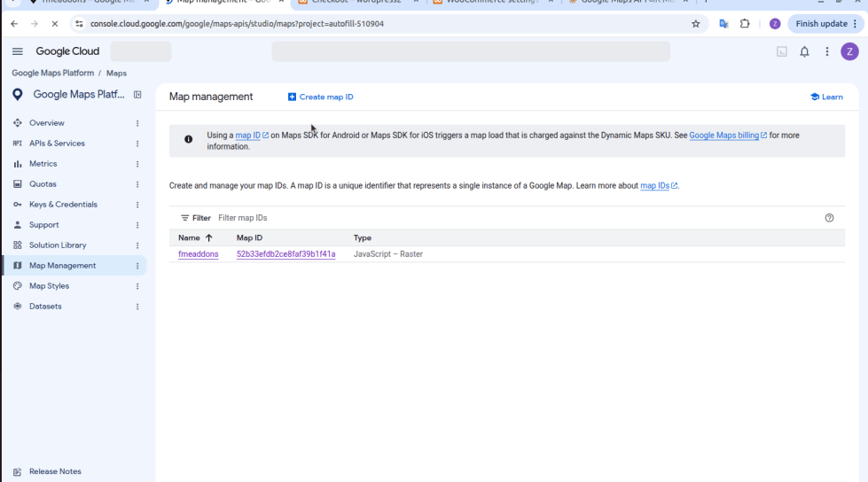
Task: Click the Map ID column header
Action: [249, 238]
